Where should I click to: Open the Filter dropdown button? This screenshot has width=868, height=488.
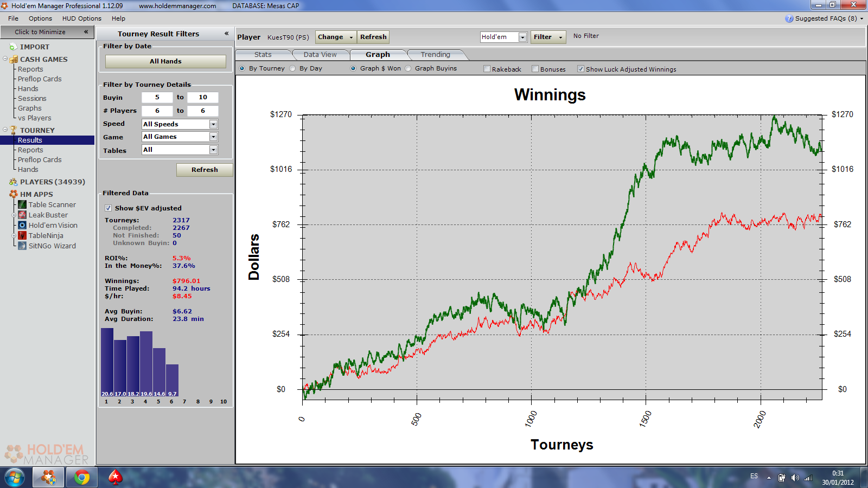pyautogui.click(x=548, y=37)
